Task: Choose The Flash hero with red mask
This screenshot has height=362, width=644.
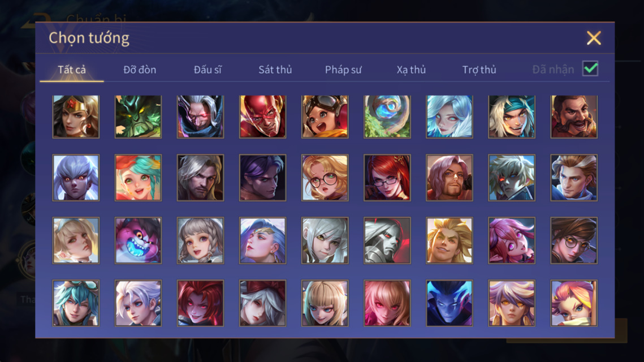Action: tap(262, 117)
